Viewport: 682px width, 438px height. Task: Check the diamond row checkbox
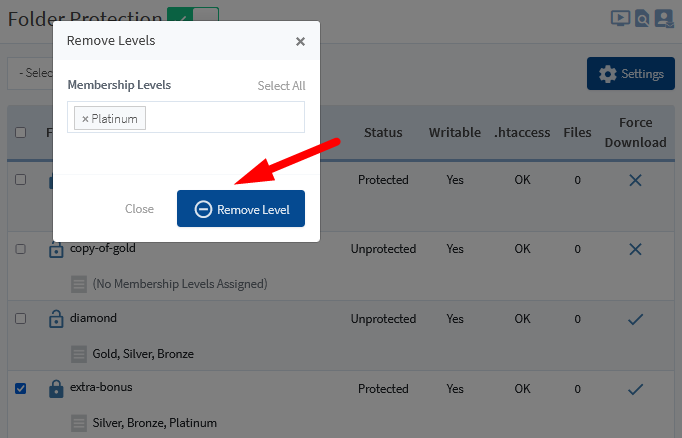(20, 318)
